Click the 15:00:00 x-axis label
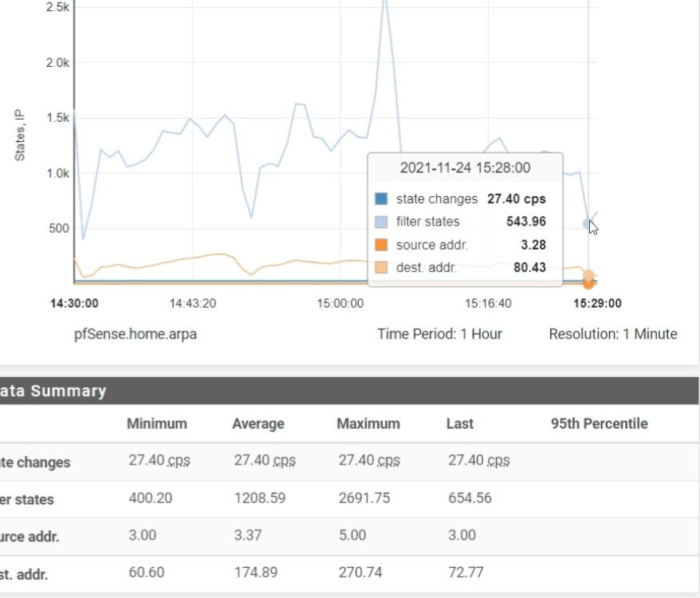The height and width of the screenshot is (598, 700). click(x=340, y=304)
